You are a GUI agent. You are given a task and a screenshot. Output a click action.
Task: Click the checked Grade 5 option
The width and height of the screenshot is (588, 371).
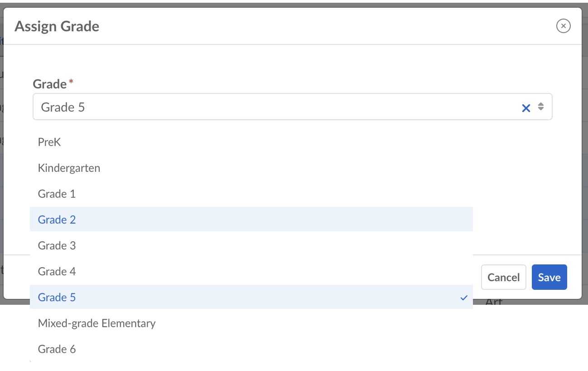pos(57,298)
